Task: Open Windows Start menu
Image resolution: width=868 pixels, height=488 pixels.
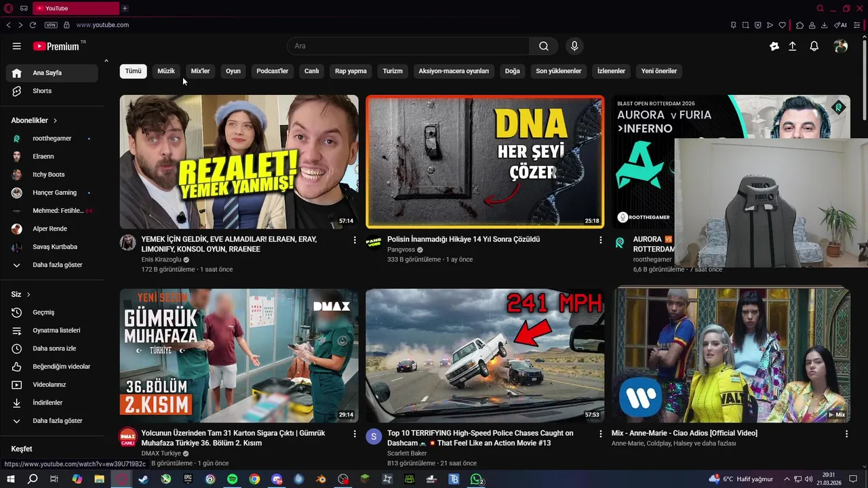Action: pos(11,479)
